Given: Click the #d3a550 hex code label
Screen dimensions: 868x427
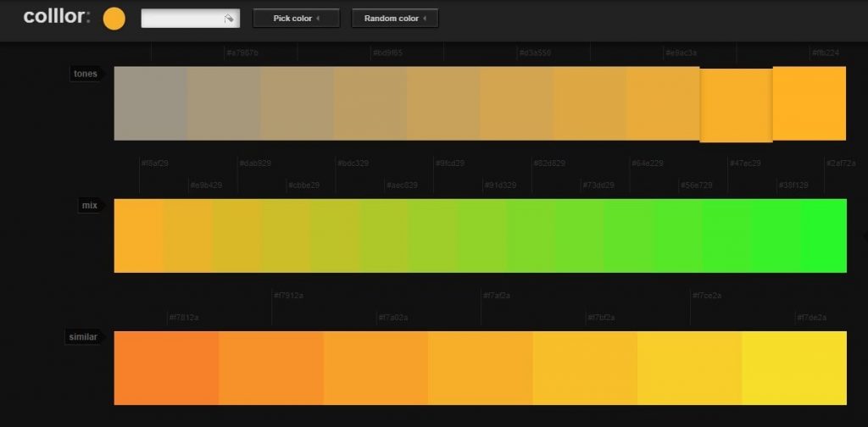Looking at the screenshot, I should pos(535,53).
